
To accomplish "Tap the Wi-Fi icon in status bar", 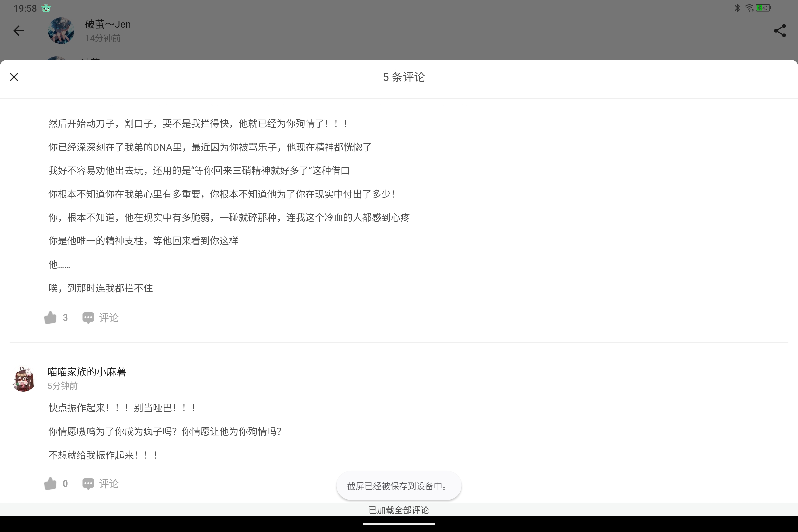I will tap(749, 8).
